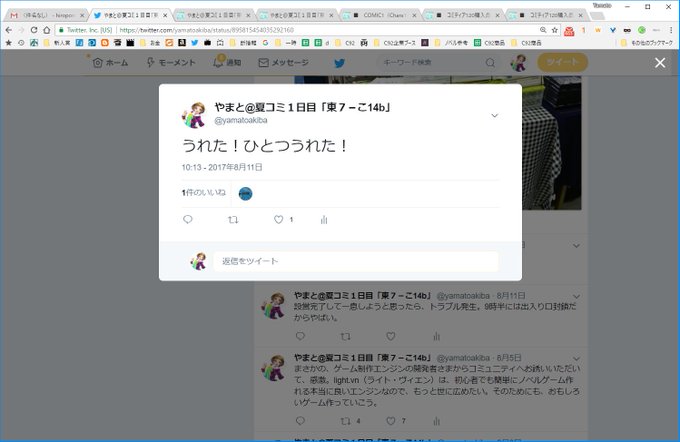View analytics for the 設営完了 tweet

click(436, 336)
